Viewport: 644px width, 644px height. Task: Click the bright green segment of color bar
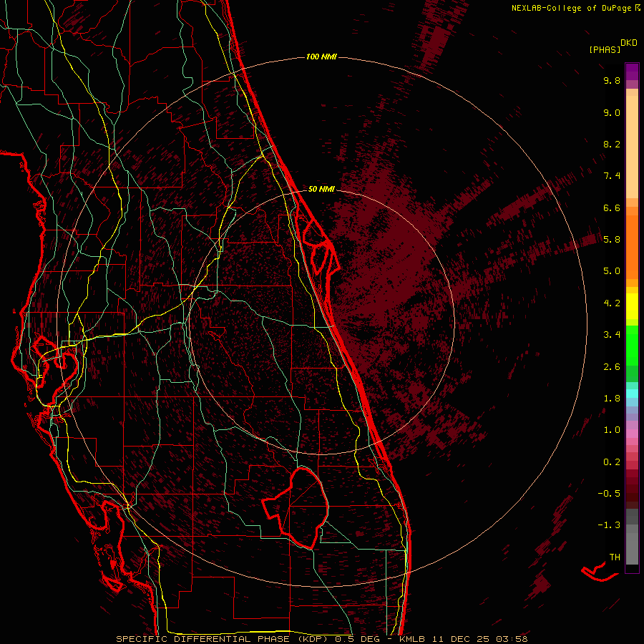pyautogui.click(x=632, y=346)
